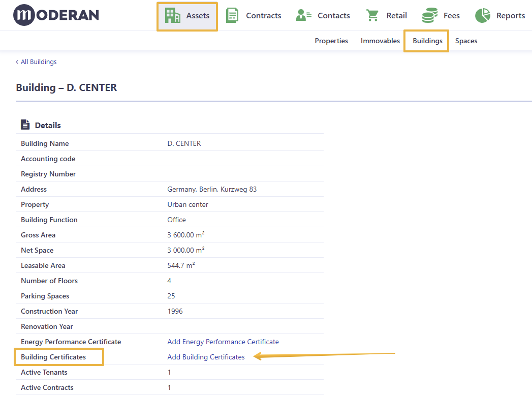
Task: Open the Reports menu label
Action: tap(511, 16)
